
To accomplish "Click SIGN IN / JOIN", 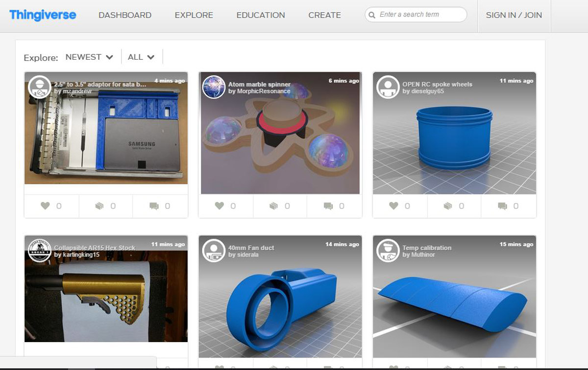I will pyautogui.click(x=514, y=15).
